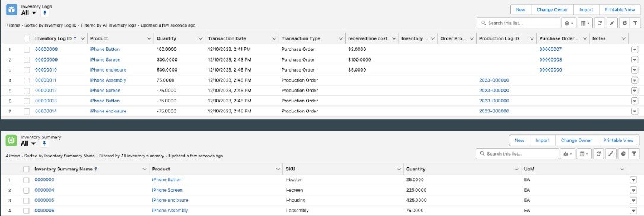Sort by Transaction Date column header

(227, 38)
